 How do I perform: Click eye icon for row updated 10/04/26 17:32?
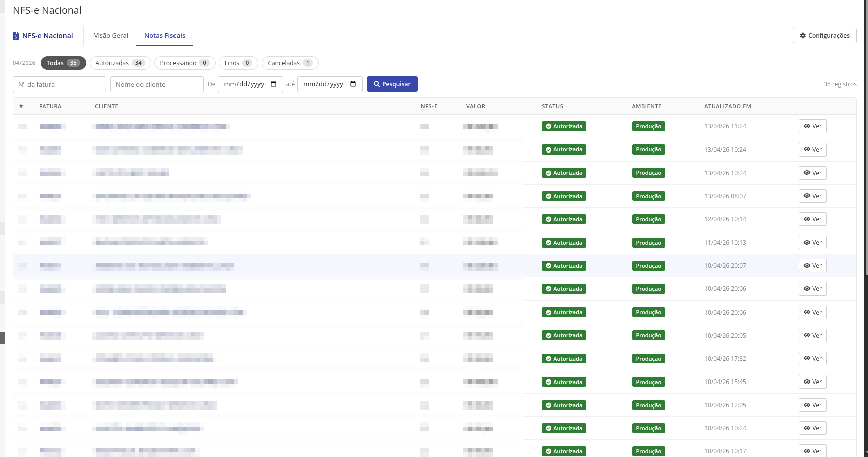click(807, 359)
